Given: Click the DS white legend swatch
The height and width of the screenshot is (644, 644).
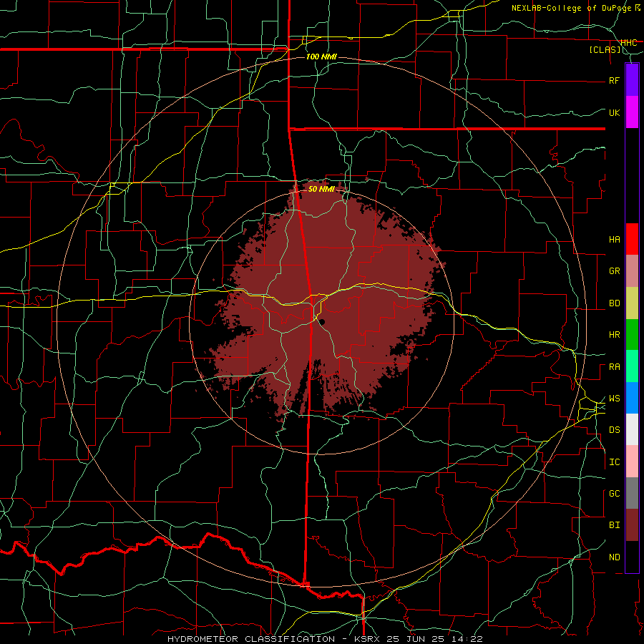Looking at the screenshot, I should [x=632, y=429].
